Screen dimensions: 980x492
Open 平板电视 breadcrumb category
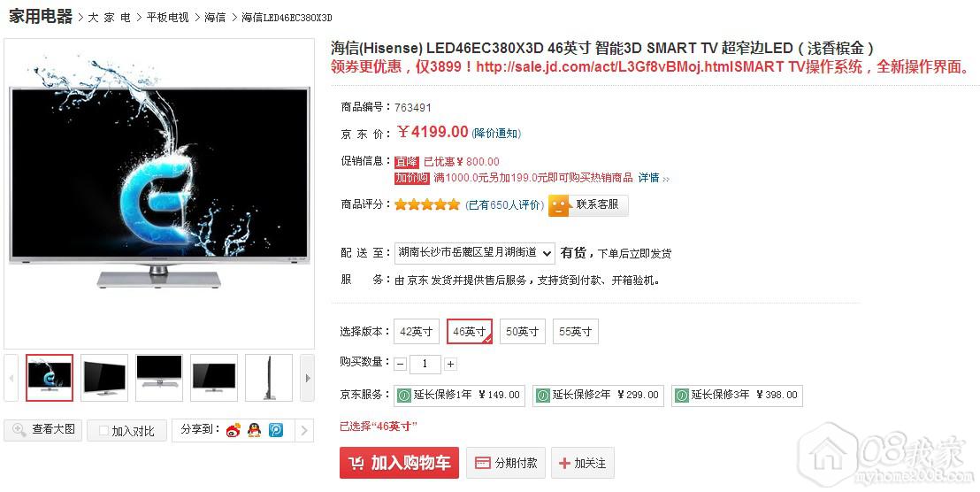click(167, 18)
